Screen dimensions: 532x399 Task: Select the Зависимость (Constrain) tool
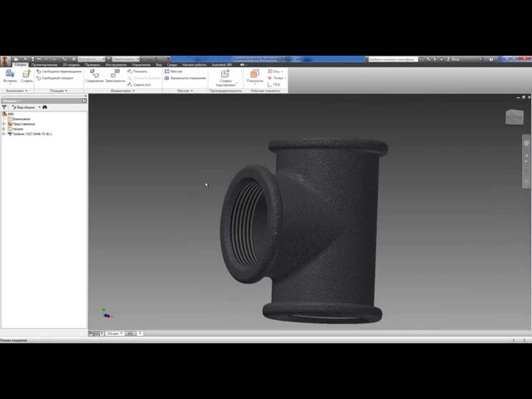pos(115,75)
